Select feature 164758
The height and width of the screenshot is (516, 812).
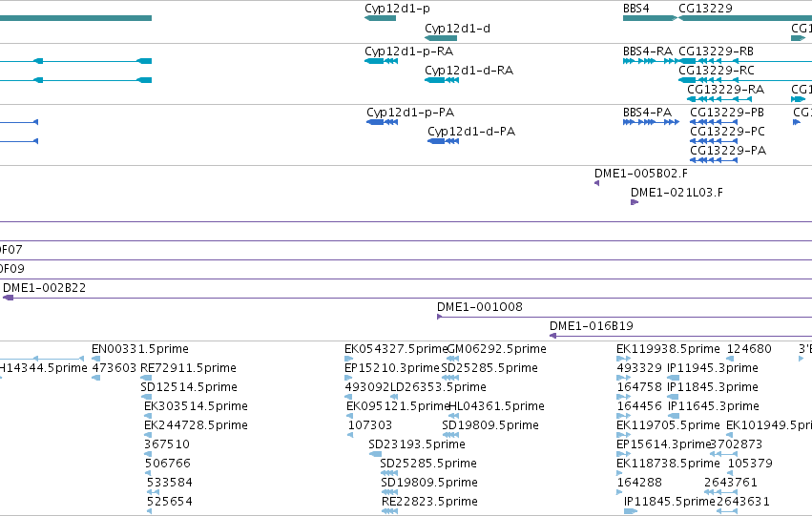pos(639,387)
